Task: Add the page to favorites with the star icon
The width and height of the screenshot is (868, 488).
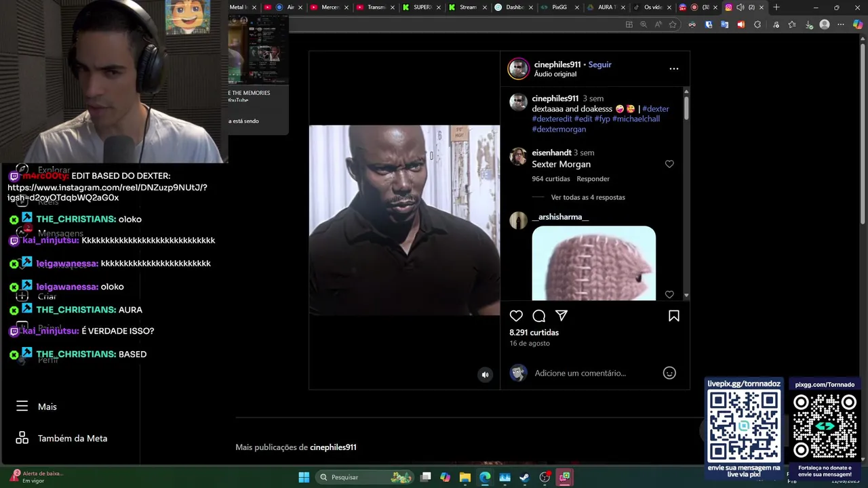Action: click(x=673, y=24)
